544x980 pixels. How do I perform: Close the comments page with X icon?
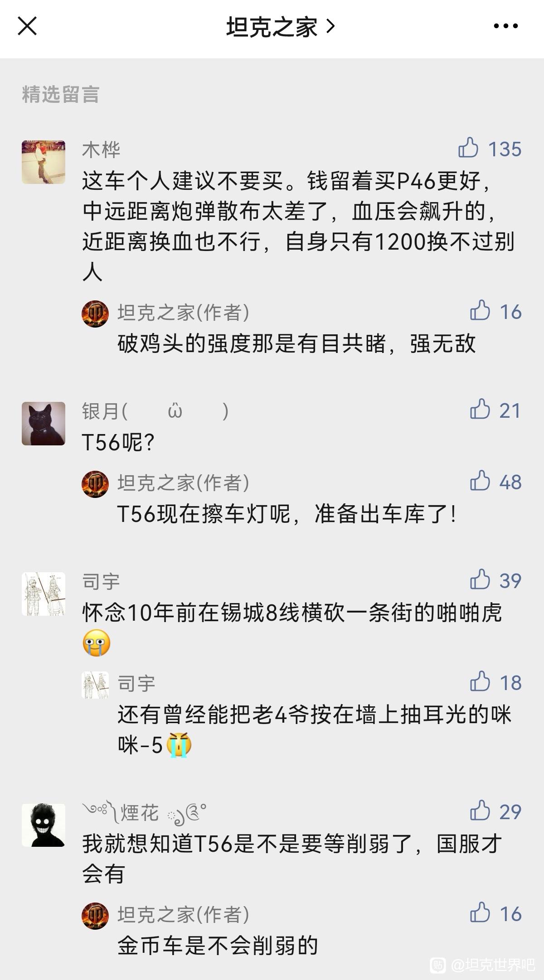point(27,26)
